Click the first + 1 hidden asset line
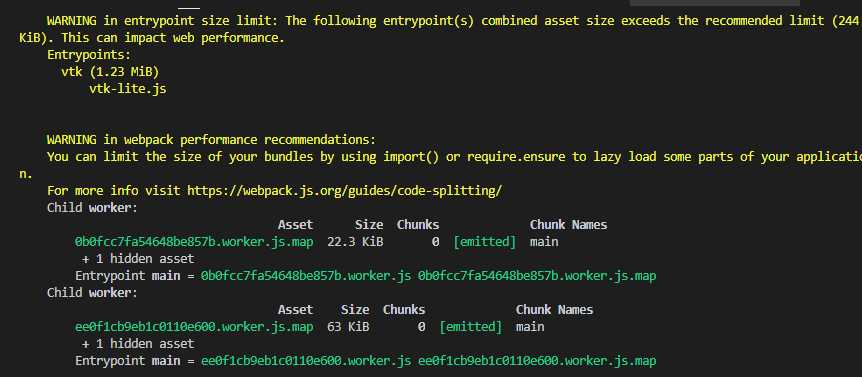 click(x=138, y=259)
